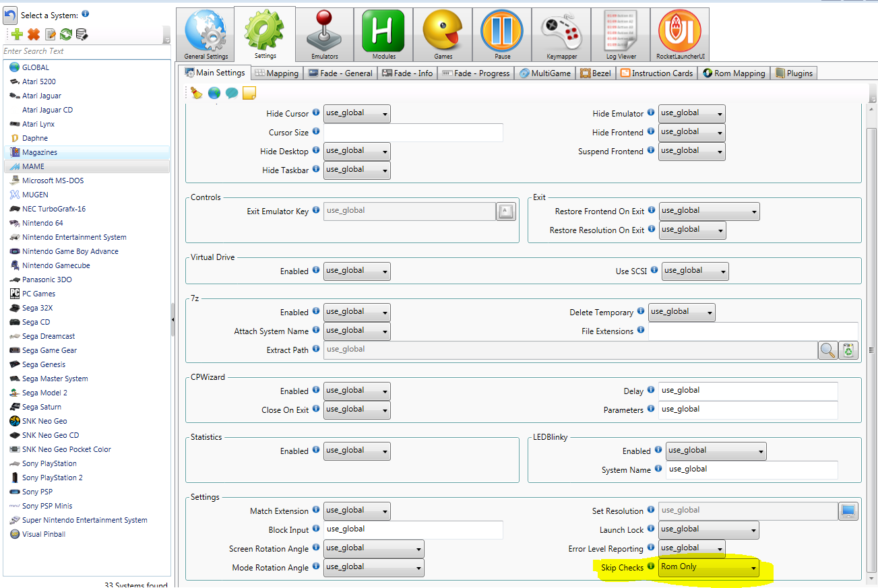Click the settings panel vertical scrollbar

point(872,337)
